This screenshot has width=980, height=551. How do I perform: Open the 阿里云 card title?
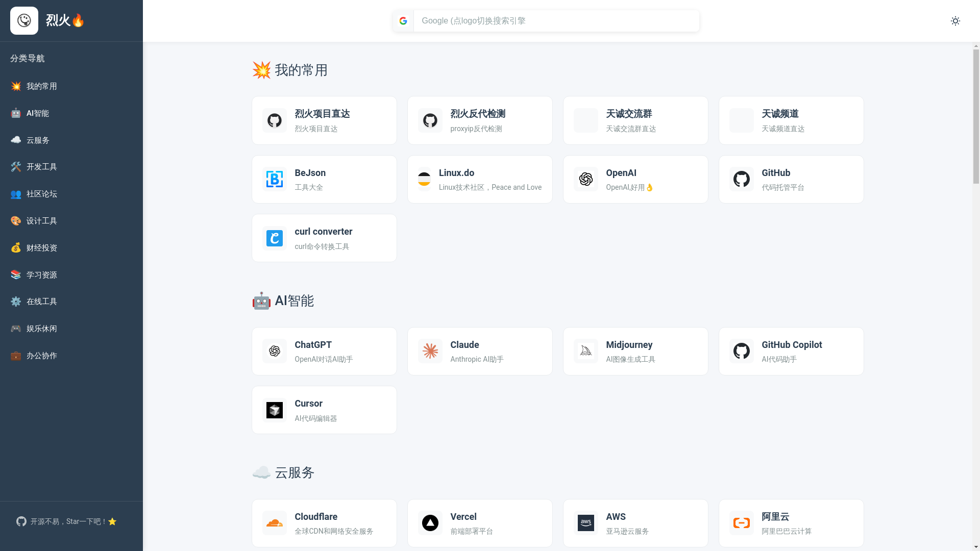[775, 517]
